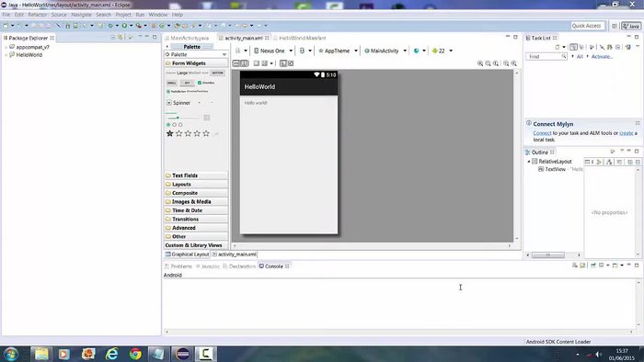Toggle Link with Editor in Package Explorer
The height and width of the screenshot is (362, 644).
click(x=121, y=38)
